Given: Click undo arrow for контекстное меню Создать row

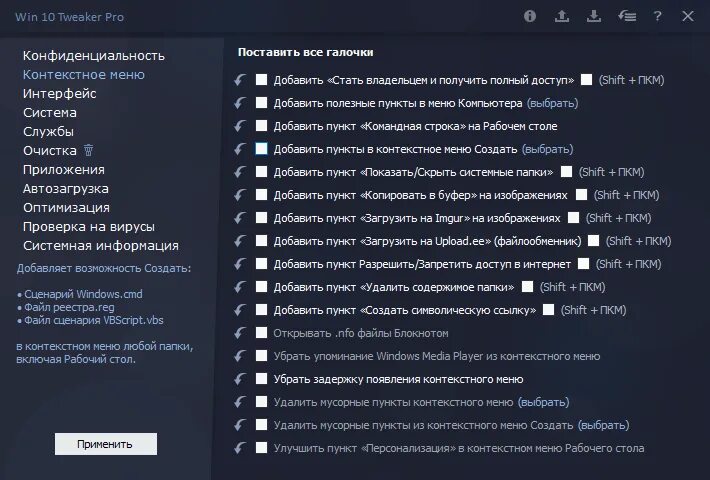Looking at the screenshot, I should [240, 149].
